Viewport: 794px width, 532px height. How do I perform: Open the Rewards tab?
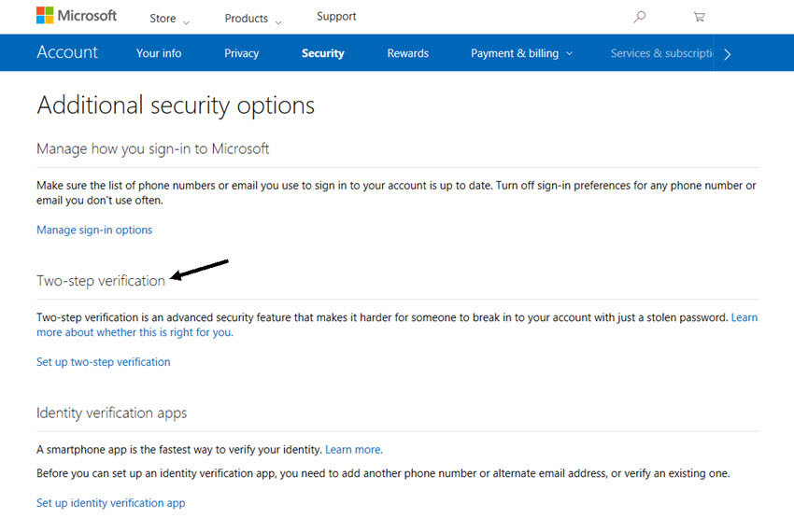point(408,53)
